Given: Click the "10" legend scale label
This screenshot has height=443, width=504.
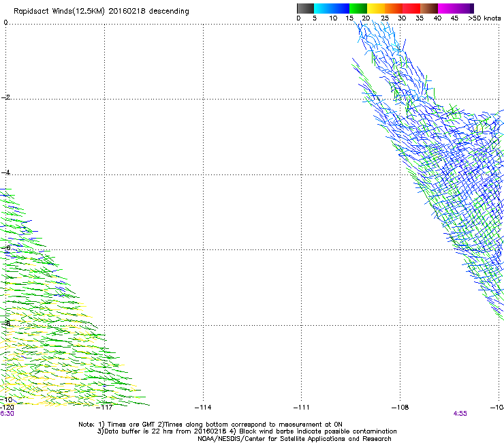Looking at the screenshot, I should click(x=333, y=18).
